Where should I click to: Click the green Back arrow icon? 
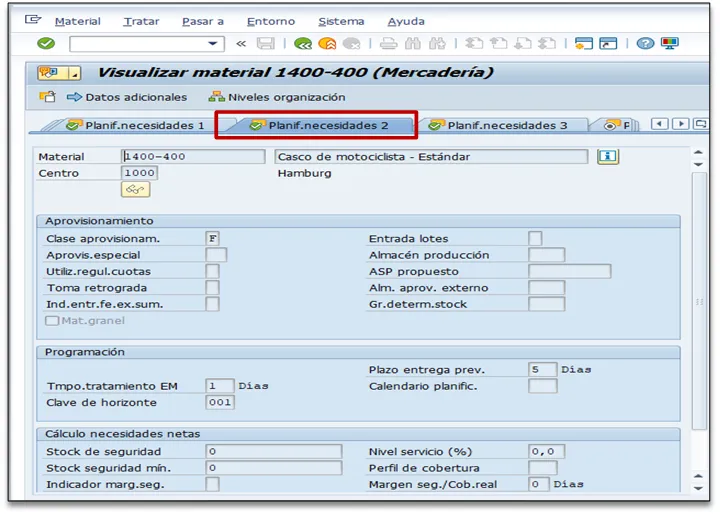303,43
